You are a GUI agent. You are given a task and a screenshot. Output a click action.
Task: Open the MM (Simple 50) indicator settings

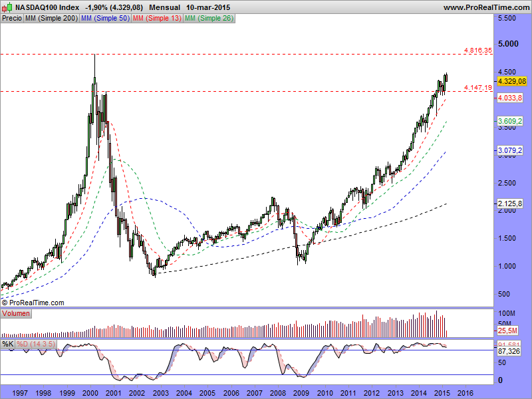click(x=105, y=19)
